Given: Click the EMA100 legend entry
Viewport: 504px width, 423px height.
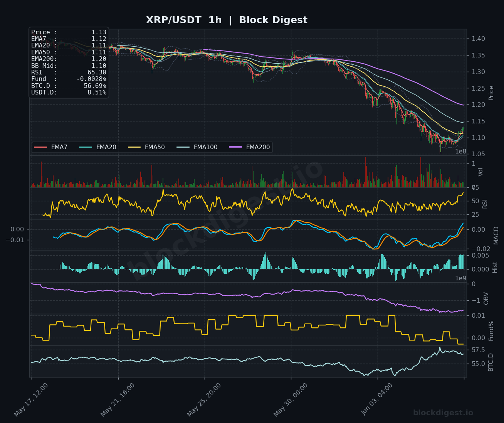Looking at the screenshot, I should click(x=197, y=147).
